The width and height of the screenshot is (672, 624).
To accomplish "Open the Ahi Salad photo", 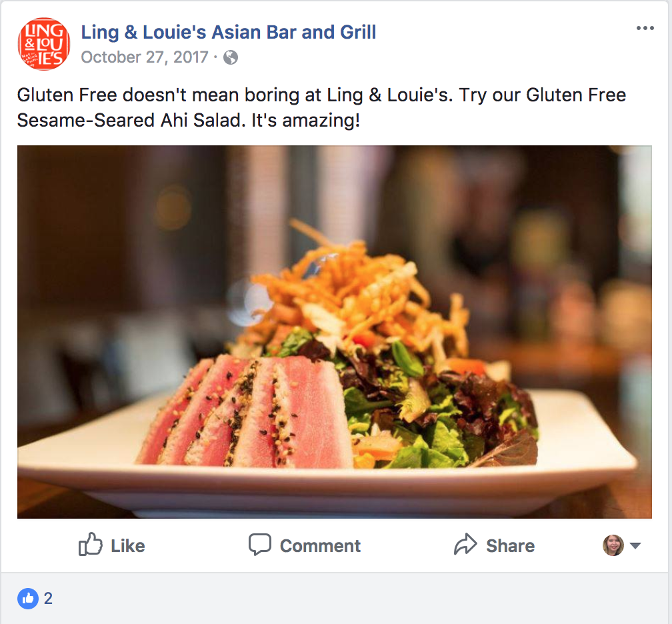I will [334, 332].
